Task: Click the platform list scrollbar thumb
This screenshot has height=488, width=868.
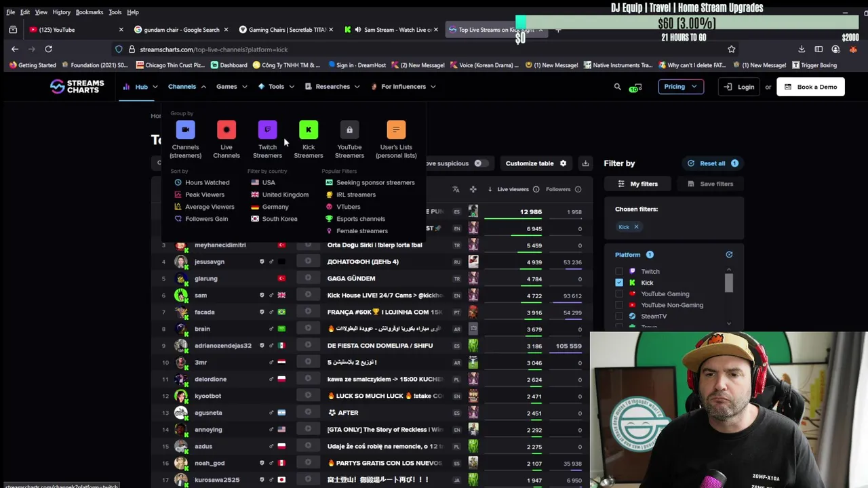Action: 729,282
